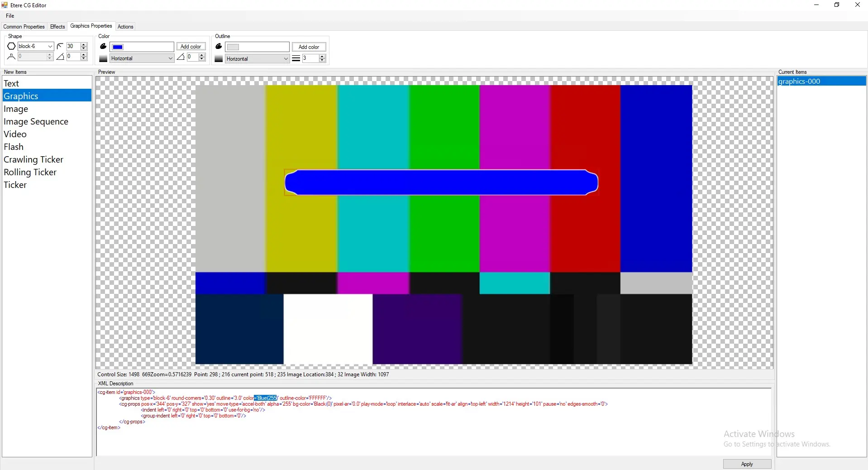The height and width of the screenshot is (470, 868).
Task: Click the round corners icon in Shape
Action: 60,46
